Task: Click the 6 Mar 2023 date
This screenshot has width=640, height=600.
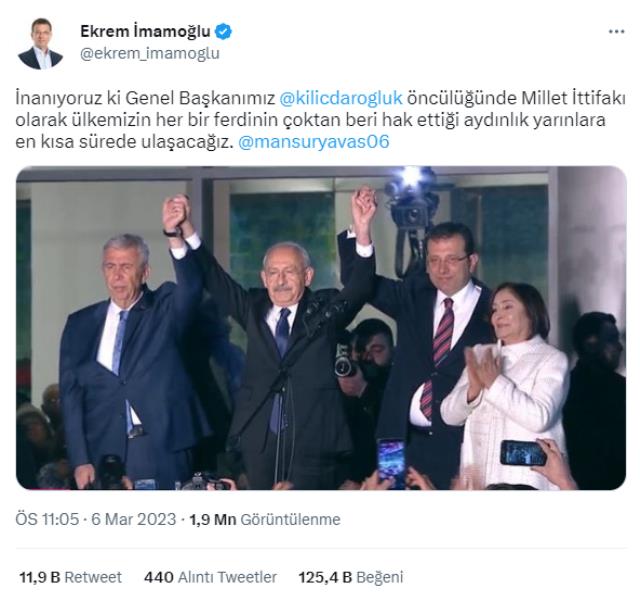Action: coord(133,519)
